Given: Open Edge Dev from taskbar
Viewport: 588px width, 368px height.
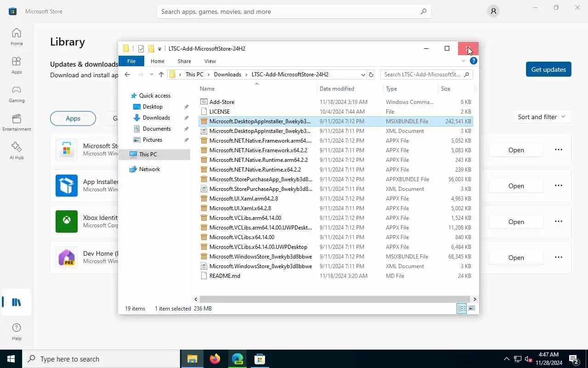Looking at the screenshot, I should [237, 359].
